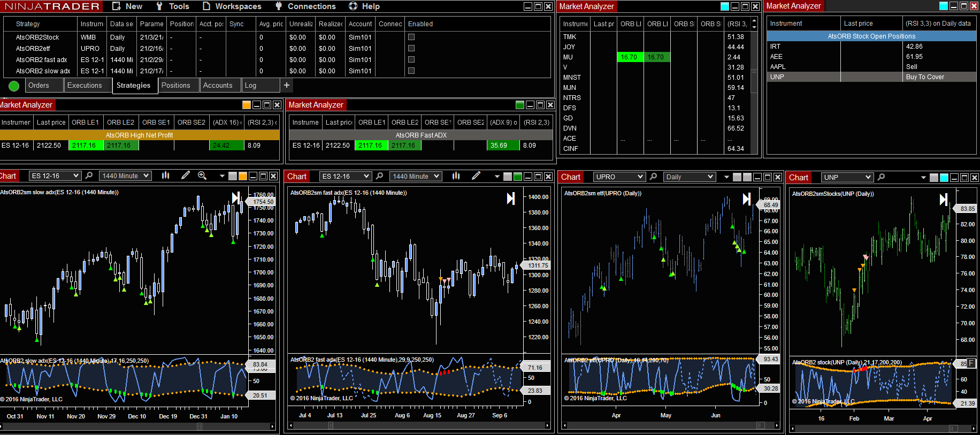Enable the AtsORB2Stock WMB strategy checkbox

pos(411,37)
